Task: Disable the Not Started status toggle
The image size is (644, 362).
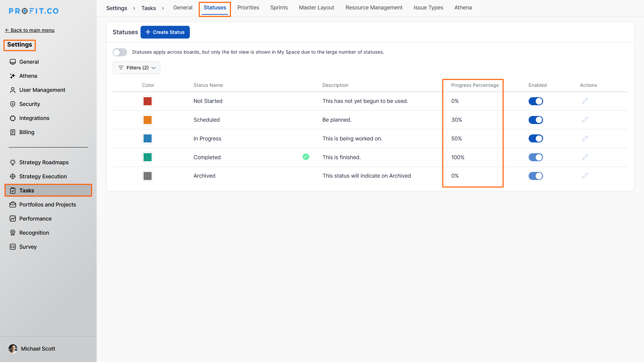Action: (x=536, y=101)
